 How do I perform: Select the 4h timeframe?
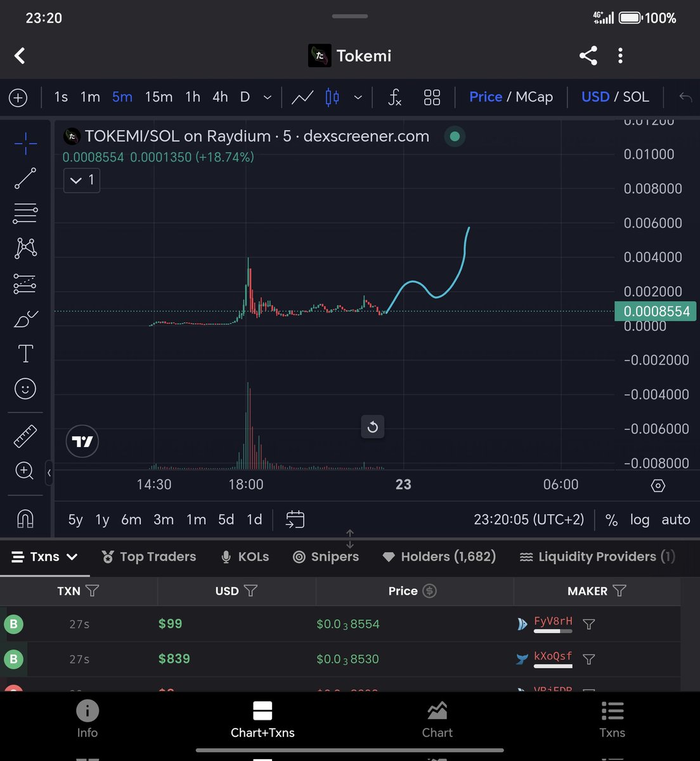coord(220,97)
